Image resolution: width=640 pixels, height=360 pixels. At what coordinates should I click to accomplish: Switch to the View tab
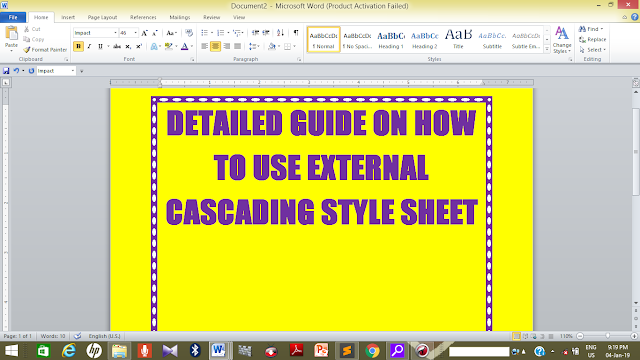[x=239, y=17]
